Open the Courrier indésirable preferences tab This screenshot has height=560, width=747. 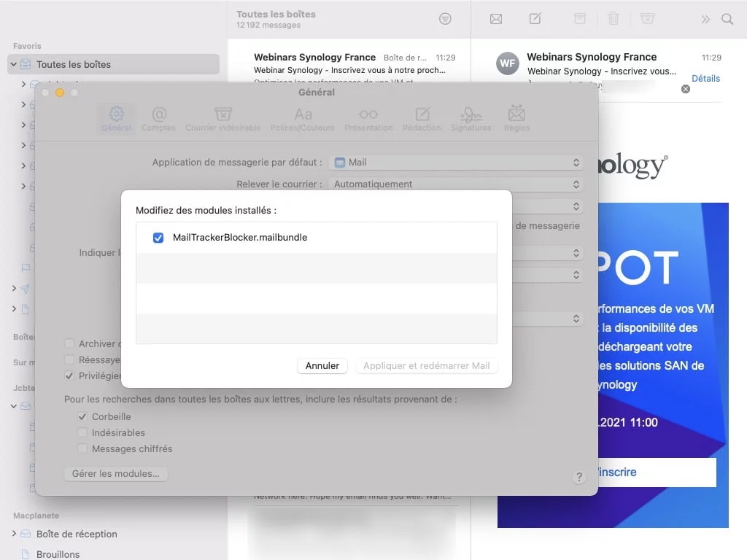tap(223, 119)
